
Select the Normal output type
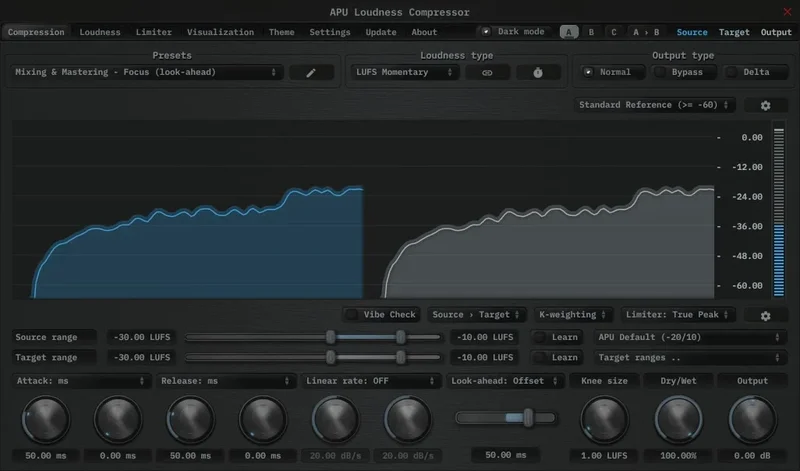coord(612,72)
